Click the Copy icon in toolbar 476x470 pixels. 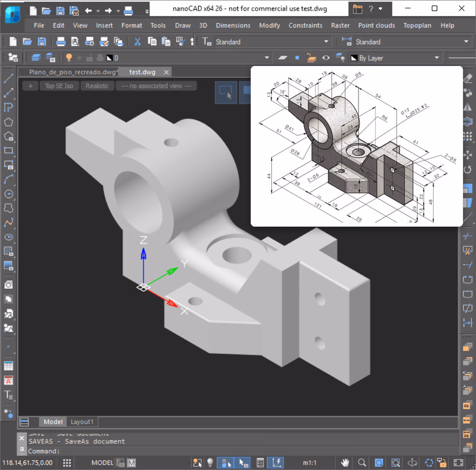(x=152, y=41)
